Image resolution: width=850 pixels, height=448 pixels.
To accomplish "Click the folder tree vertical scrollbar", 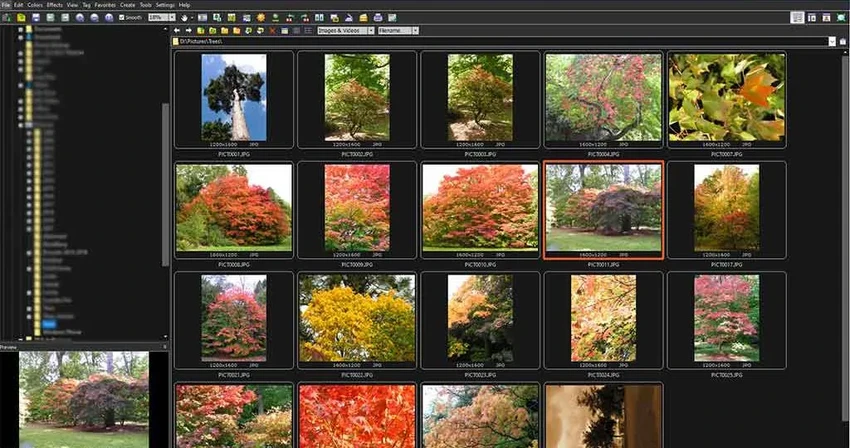I will [165, 184].
